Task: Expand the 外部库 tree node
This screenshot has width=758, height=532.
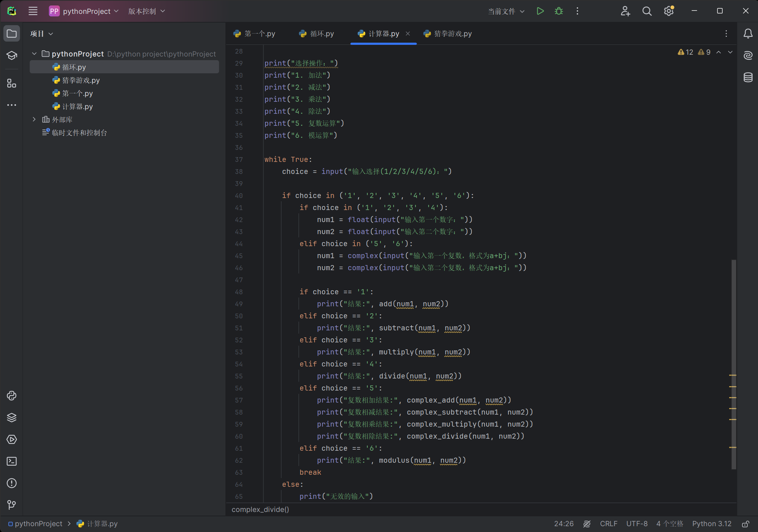Action: pos(34,120)
